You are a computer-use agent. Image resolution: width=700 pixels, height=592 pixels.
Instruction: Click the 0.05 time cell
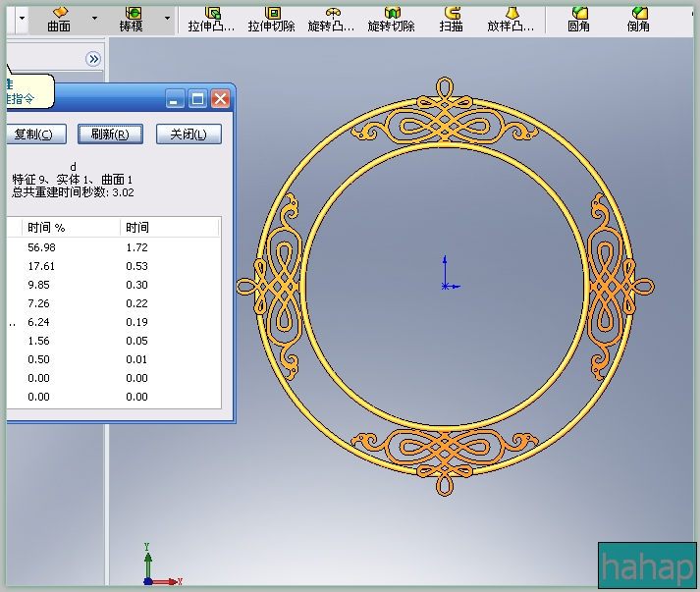tap(136, 341)
